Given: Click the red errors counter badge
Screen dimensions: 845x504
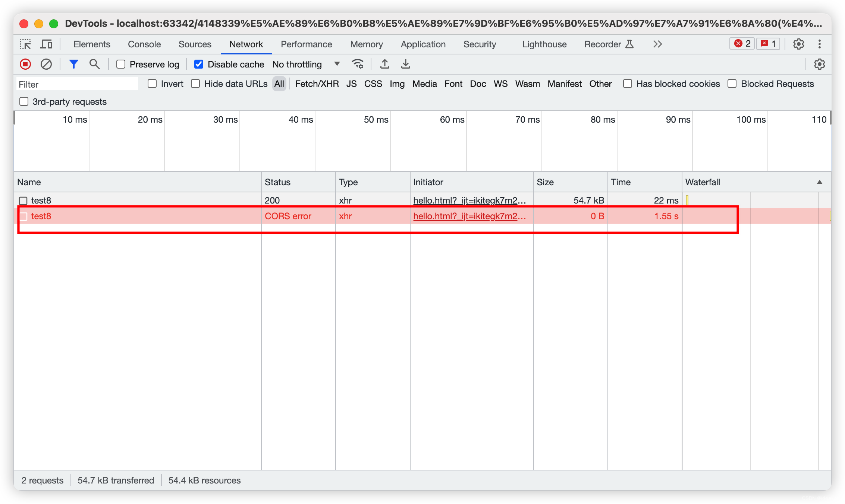Looking at the screenshot, I should pos(742,44).
